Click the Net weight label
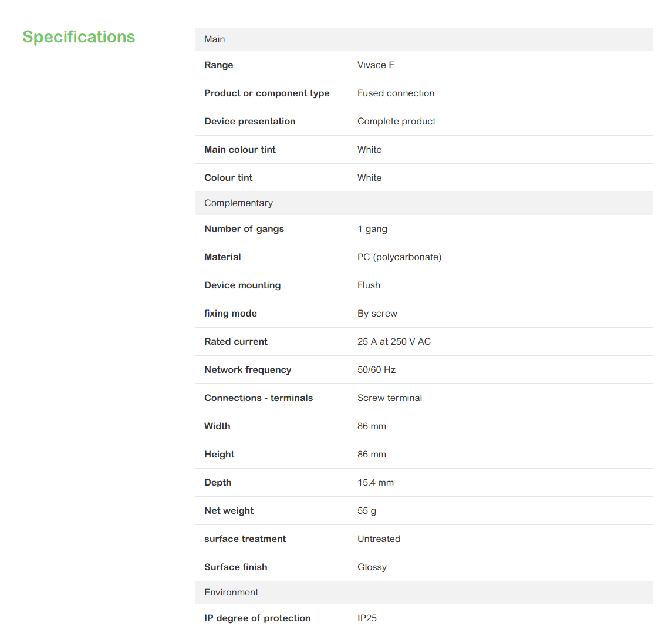This screenshot has height=626, width=672. [229, 511]
